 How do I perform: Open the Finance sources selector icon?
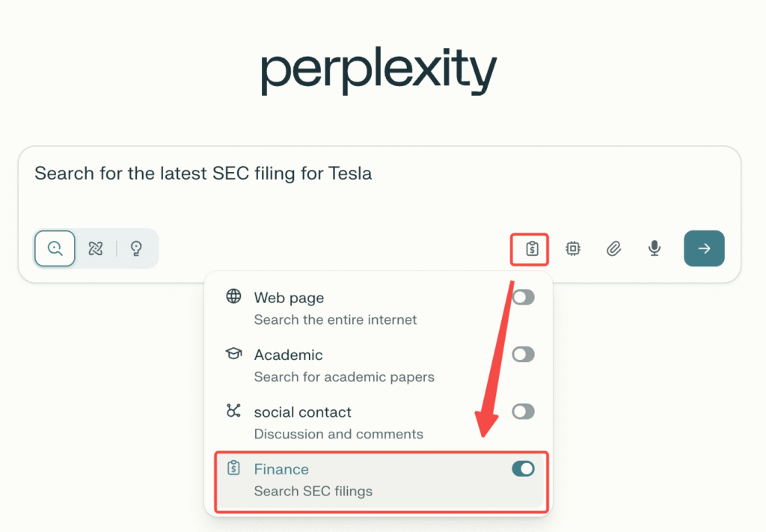[532, 249]
